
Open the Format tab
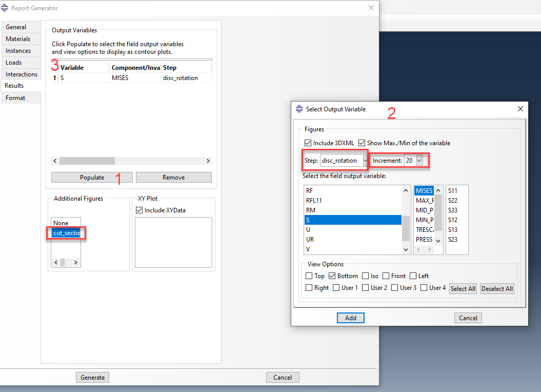pos(15,98)
